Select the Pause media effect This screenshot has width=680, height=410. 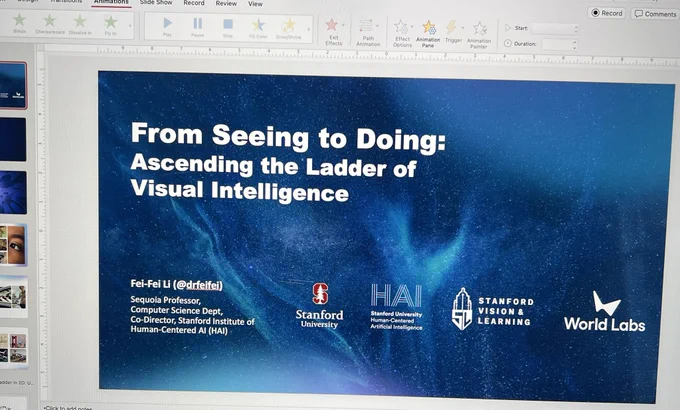point(197,26)
